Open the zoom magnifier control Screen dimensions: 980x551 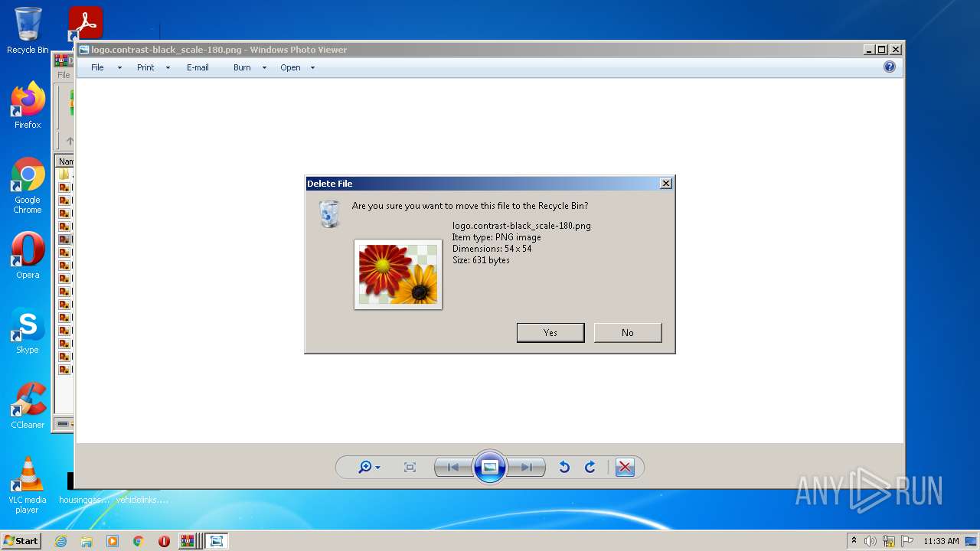pos(365,467)
